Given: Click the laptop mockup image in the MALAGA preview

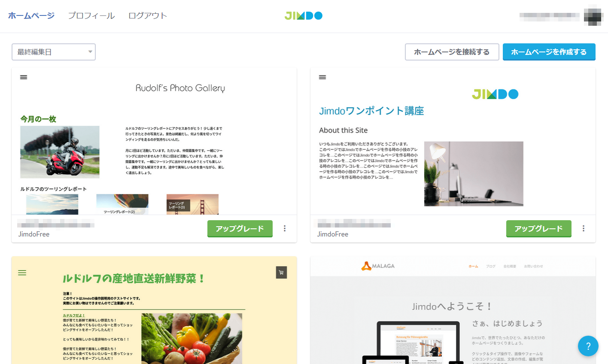Looking at the screenshot, I should tap(414, 343).
